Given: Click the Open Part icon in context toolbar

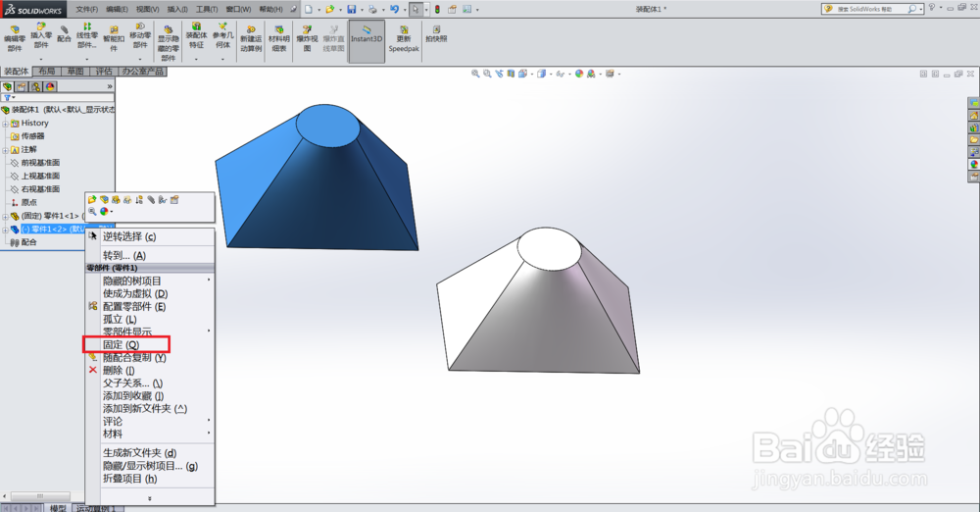Looking at the screenshot, I should [92, 200].
